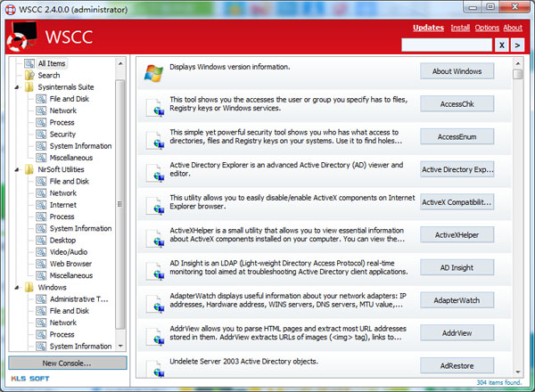The height and width of the screenshot is (392, 535).
Task: Select File and Disk under Windows
Action: (70, 311)
